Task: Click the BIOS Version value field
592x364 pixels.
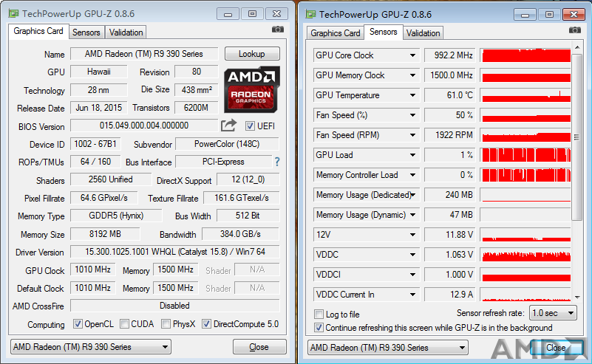Action: click(144, 126)
